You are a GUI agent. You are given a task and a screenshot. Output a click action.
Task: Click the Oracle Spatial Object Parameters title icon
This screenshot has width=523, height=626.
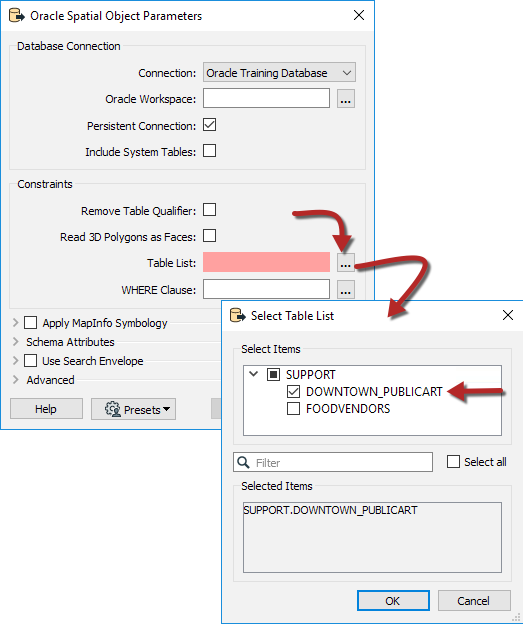click(17, 15)
